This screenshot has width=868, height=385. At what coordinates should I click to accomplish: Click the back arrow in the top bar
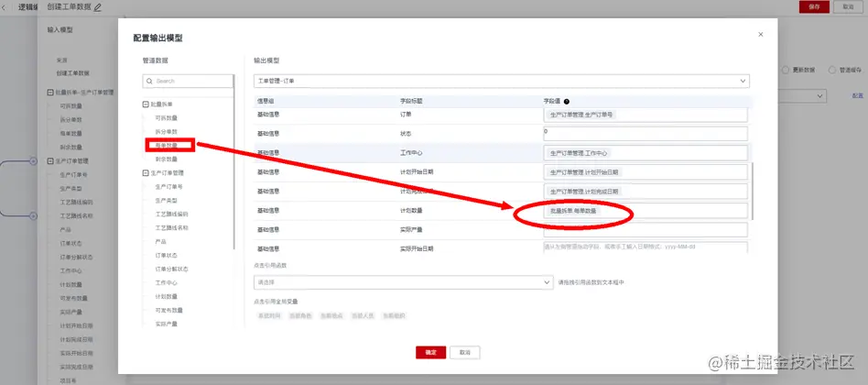(5, 7)
